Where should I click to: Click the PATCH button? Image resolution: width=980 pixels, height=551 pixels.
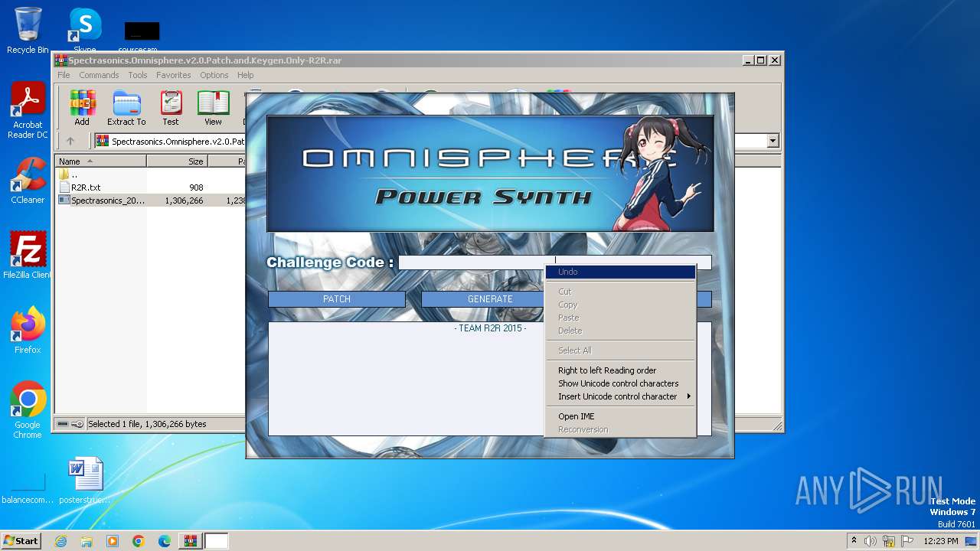[337, 299]
